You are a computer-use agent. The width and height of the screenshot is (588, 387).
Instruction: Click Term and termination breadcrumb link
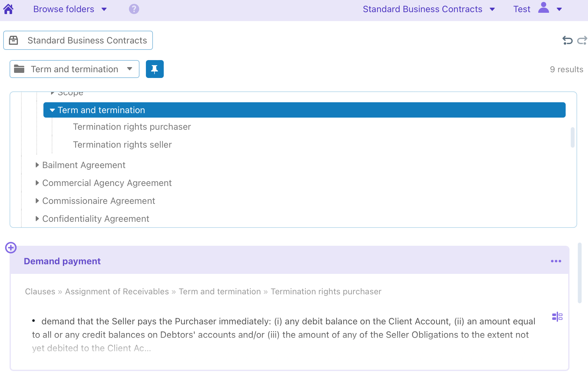(220, 292)
